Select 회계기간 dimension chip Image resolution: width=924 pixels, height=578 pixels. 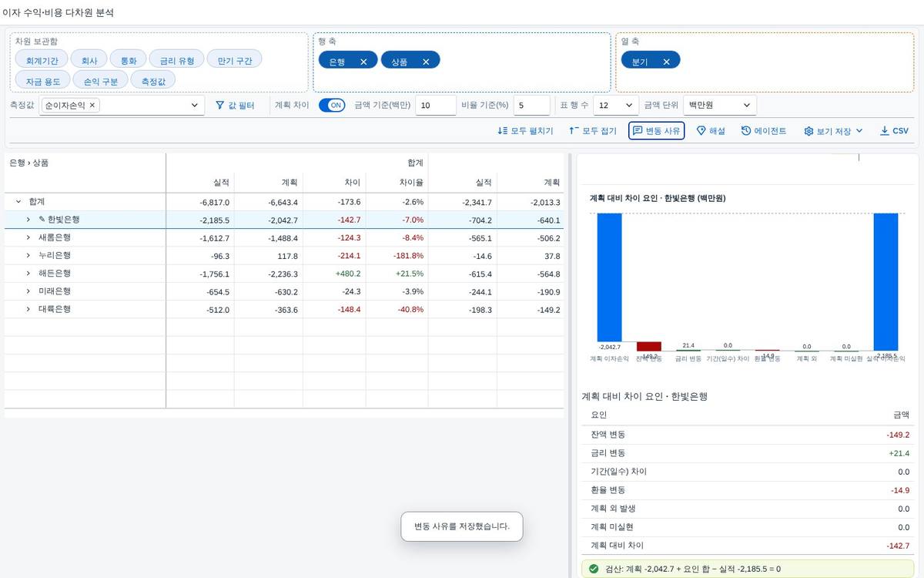[x=42, y=59]
